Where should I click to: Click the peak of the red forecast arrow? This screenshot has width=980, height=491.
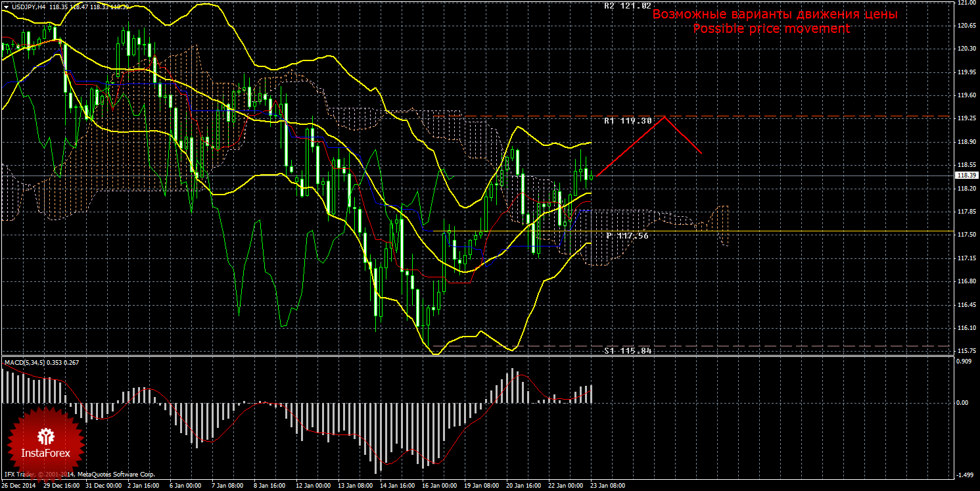(x=665, y=117)
